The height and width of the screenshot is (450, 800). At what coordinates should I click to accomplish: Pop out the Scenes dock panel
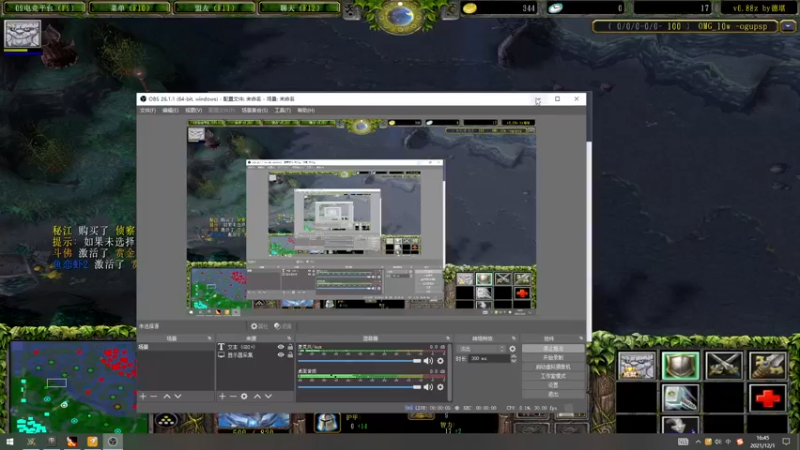pyautogui.click(x=209, y=338)
